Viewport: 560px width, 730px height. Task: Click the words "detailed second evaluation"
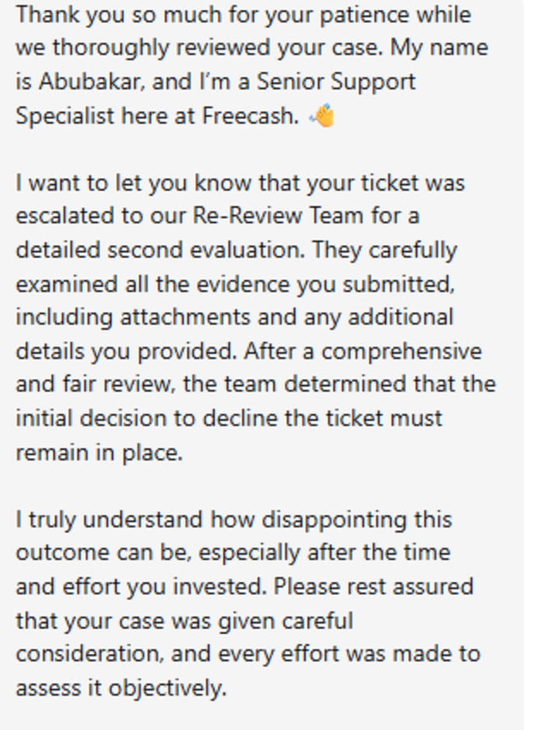coord(160,250)
